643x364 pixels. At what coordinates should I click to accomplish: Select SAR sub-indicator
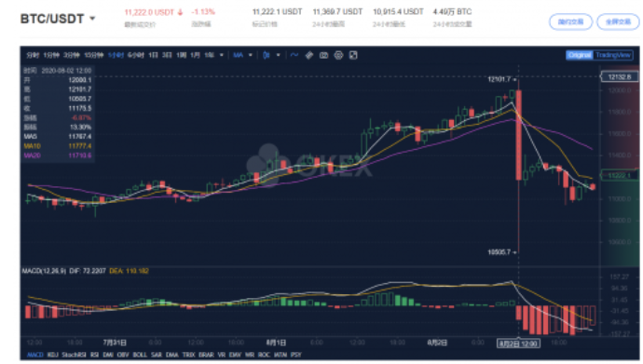(157, 355)
